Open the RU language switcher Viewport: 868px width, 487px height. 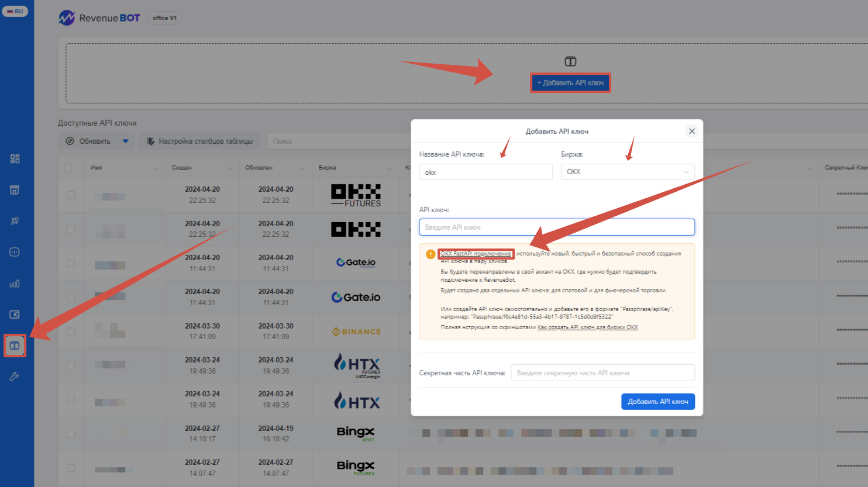[15, 11]
